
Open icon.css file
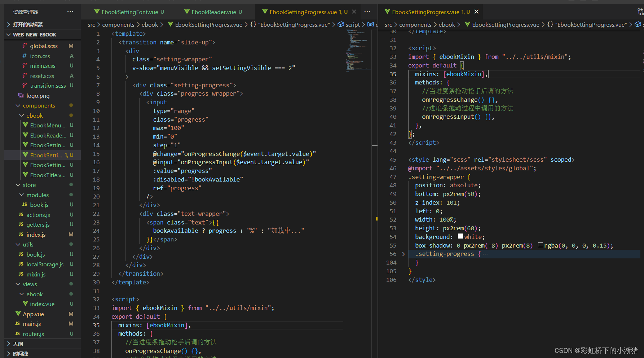click(40, 56)
